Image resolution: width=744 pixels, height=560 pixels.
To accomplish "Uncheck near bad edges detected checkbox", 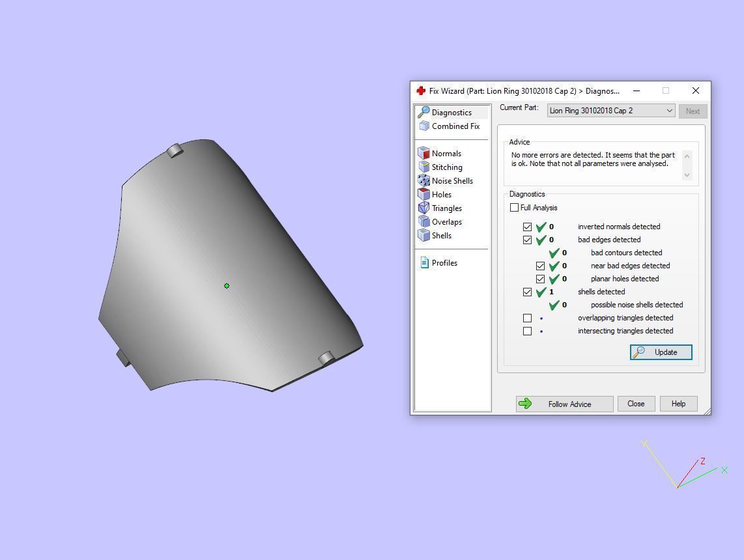I will tap(541, 266).
